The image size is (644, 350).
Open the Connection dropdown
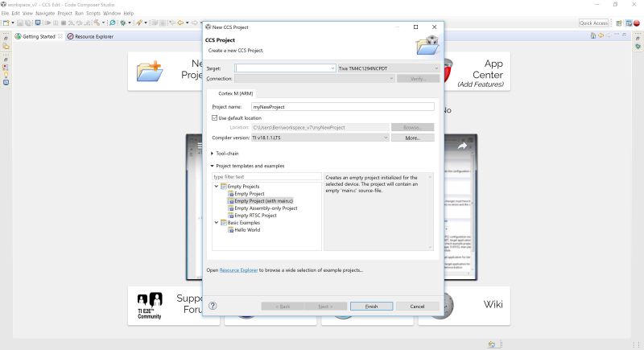pos(315,78)
